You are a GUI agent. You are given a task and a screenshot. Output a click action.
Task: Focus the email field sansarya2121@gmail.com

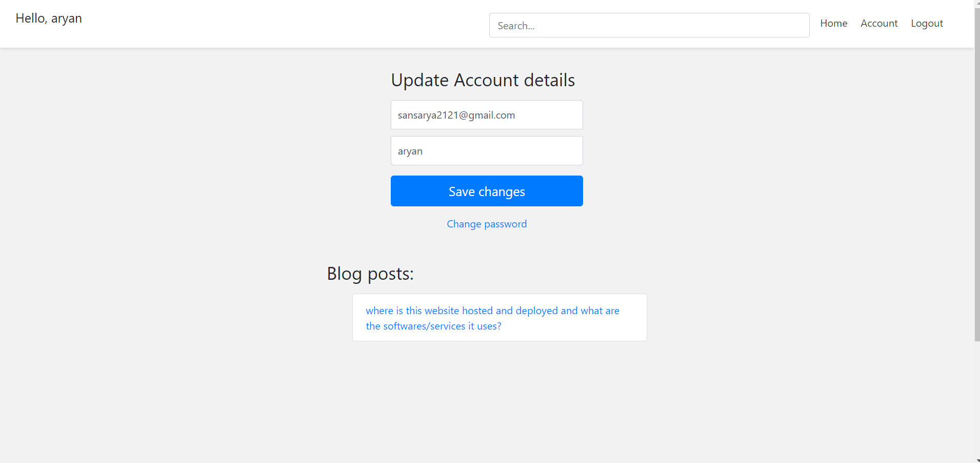487,115
